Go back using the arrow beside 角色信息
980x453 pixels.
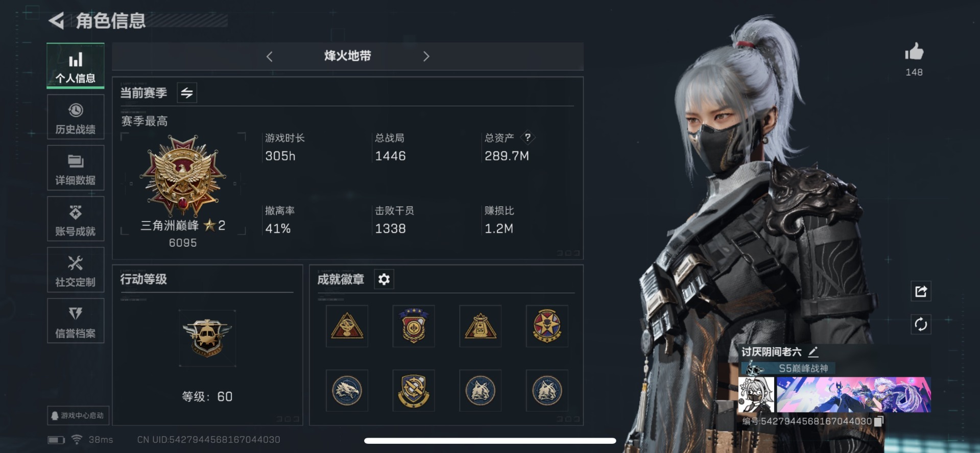[56, 21]
